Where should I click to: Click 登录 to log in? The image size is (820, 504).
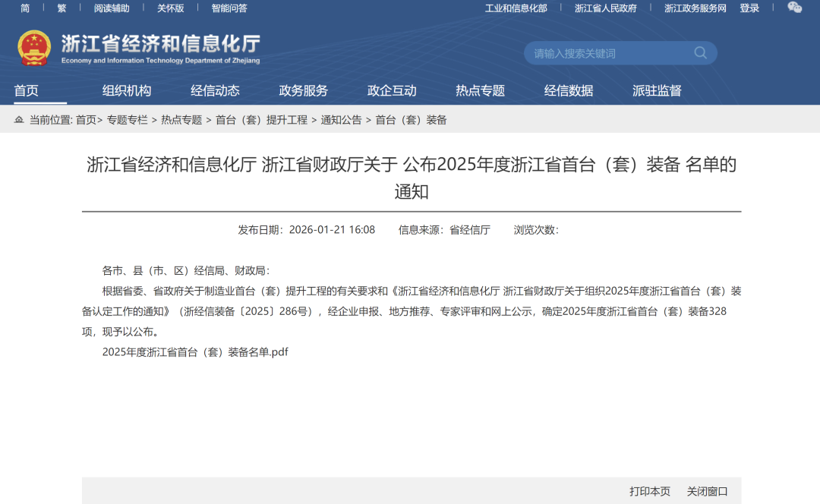point(749,8)
